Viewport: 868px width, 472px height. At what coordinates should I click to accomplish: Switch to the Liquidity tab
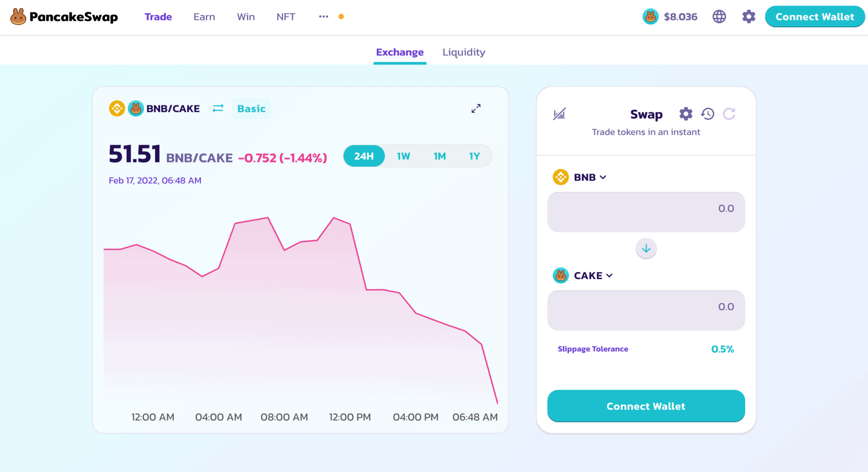(x=464, y=52)
